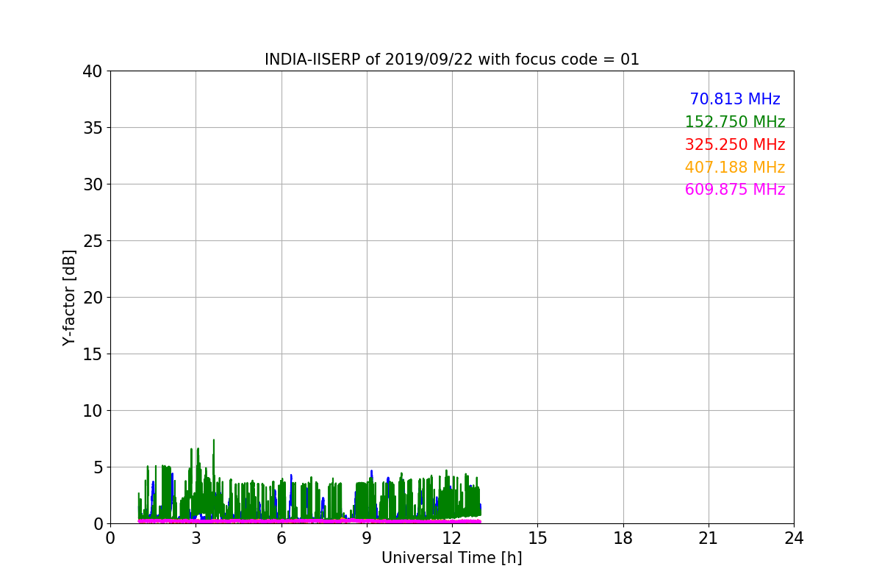The height and width of the screenshot is (588, 882).
Task: Click the x-axis tick label 3
Action: pos(196,538)
